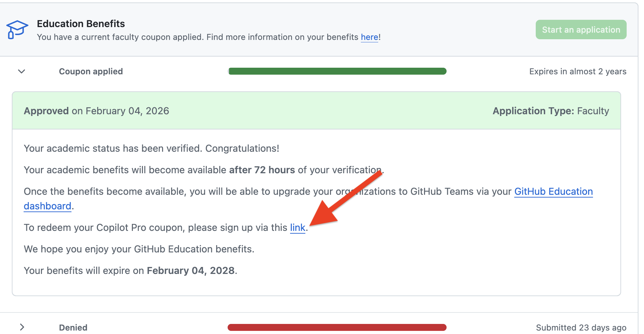Click the academic status verified congratulations message
Image resolution: width=644 pixels, height=334 pixels.
tap(151, 148)
